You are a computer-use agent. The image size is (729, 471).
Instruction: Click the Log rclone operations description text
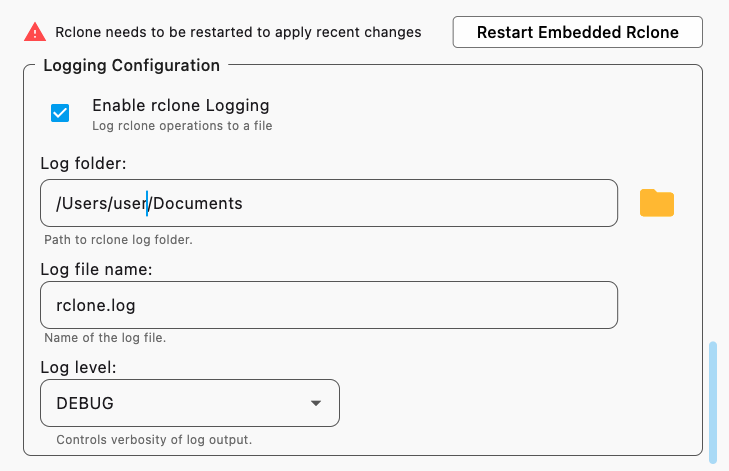point(182,126)
